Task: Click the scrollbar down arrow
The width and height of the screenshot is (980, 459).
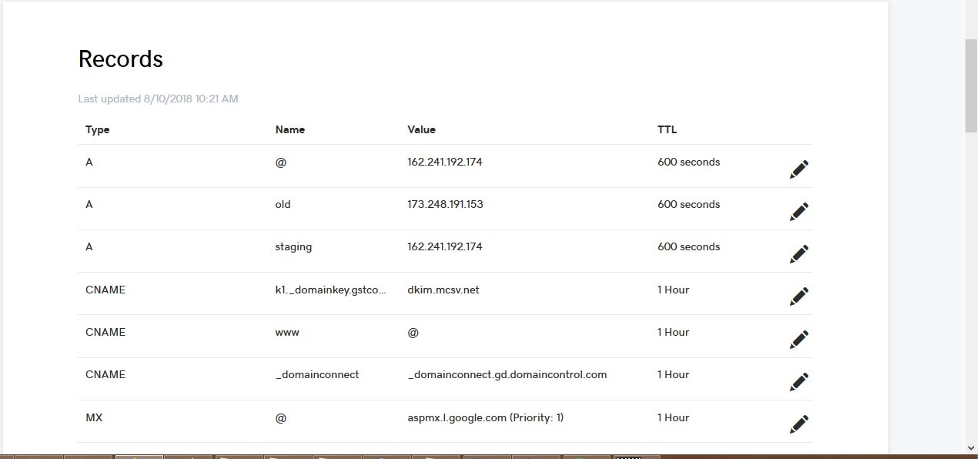Action: pyautogui.click(x=972, y=447)
